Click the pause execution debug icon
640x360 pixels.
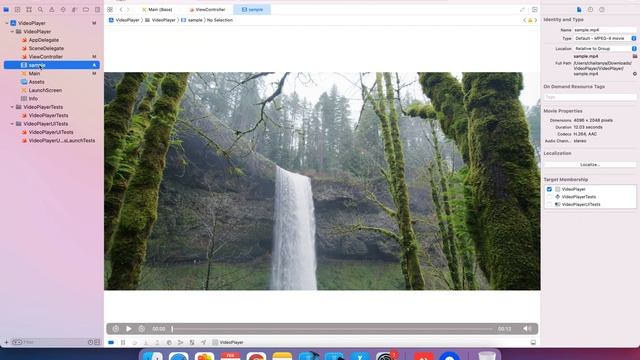(x=123, y=342)
